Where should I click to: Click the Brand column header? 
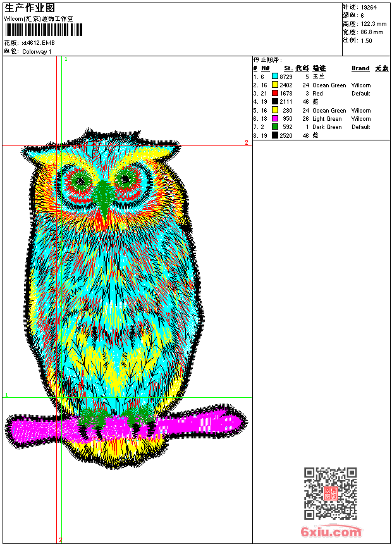click(x=360, y=68)
